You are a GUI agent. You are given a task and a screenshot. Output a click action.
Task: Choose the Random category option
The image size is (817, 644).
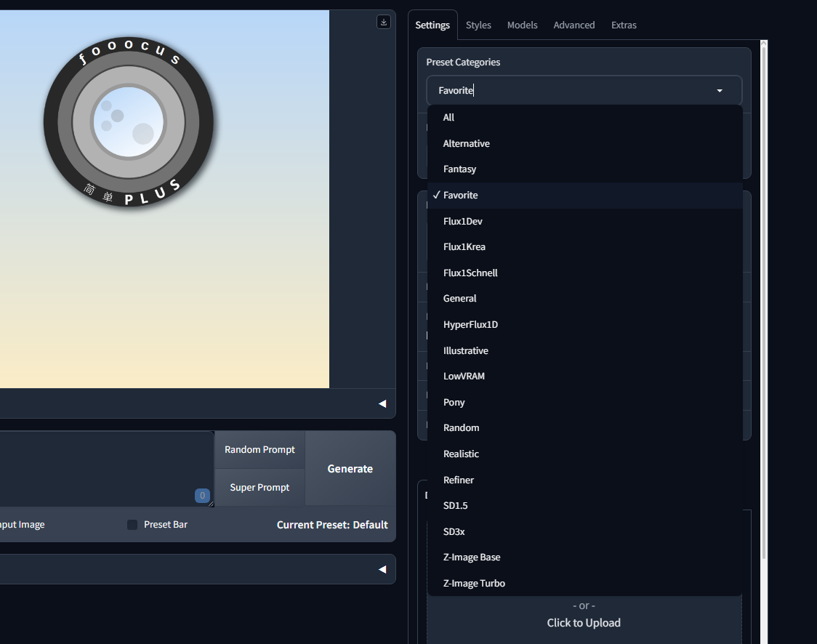[x=584, y=428]
